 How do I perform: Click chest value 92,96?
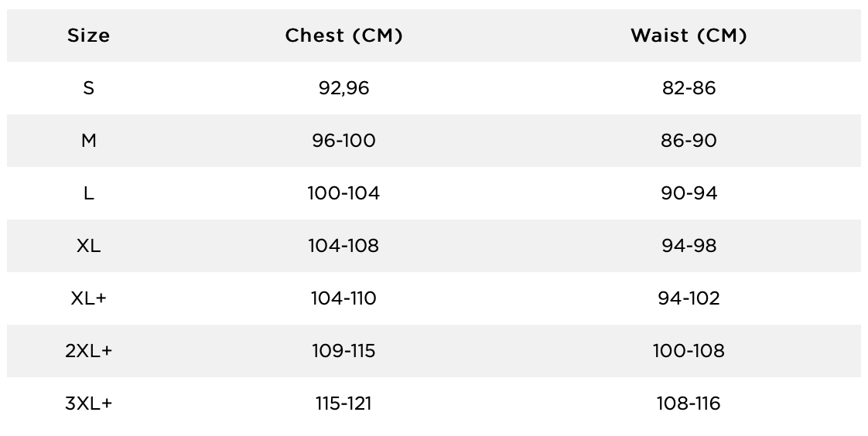(x=343, y=88)
